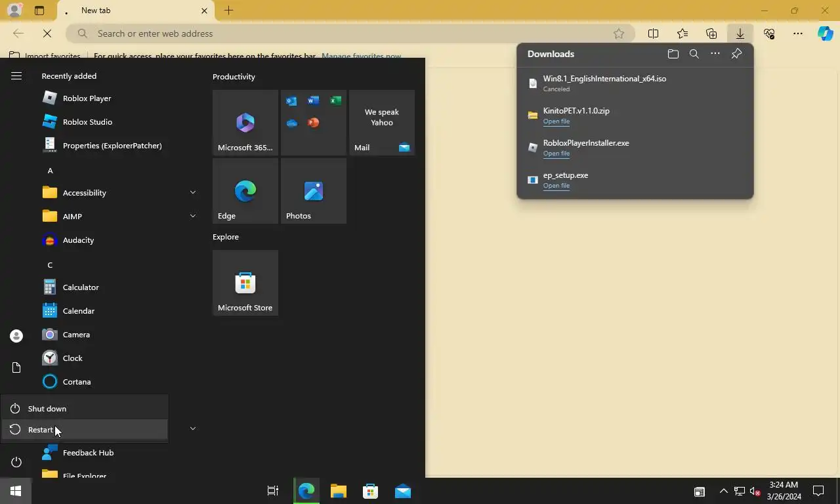The width and height of the screenshot is (840, 504).
Task: Click the letter C group header
Action: tap(50, 265)
